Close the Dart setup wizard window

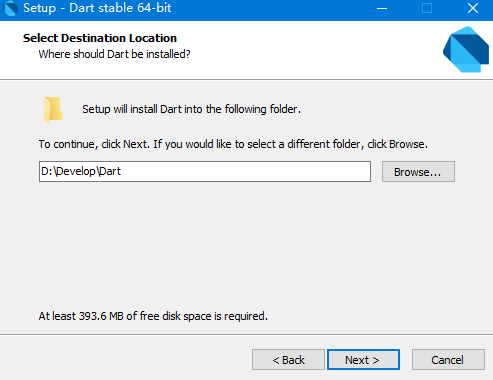[473, 8]
